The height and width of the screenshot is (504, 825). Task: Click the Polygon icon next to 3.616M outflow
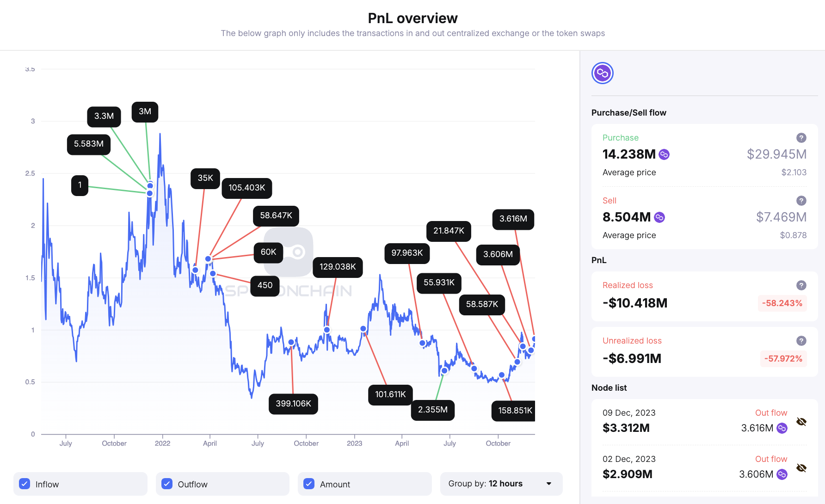(x=782, y=428)
